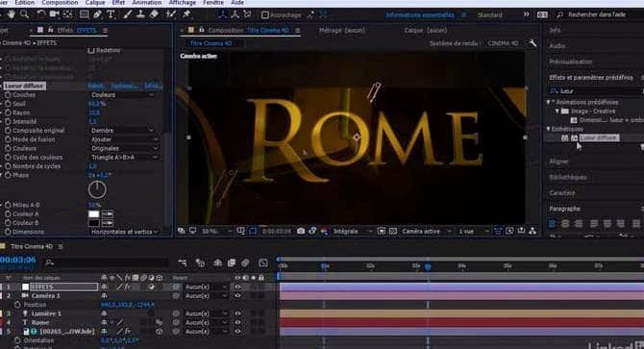
Task: Click the world axis mode icon
Action: tap(235, 14)
